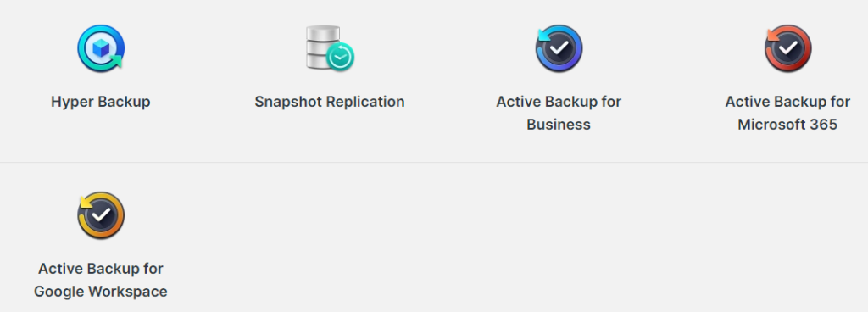Image resolution: width=868 pixels, height=312 pixels.
Task: Open the red Active Backup for Microsoft 365 icon
Action: 787,48
